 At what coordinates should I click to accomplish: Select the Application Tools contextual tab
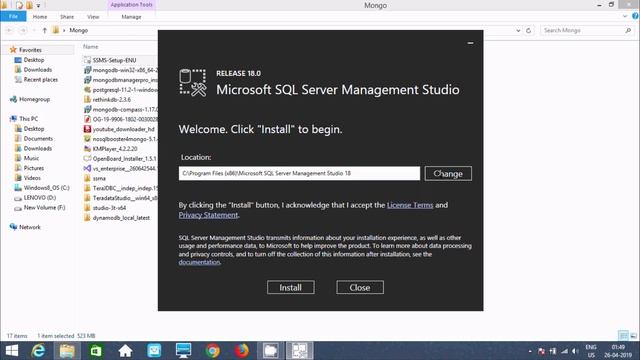click(x=131, y=5)
